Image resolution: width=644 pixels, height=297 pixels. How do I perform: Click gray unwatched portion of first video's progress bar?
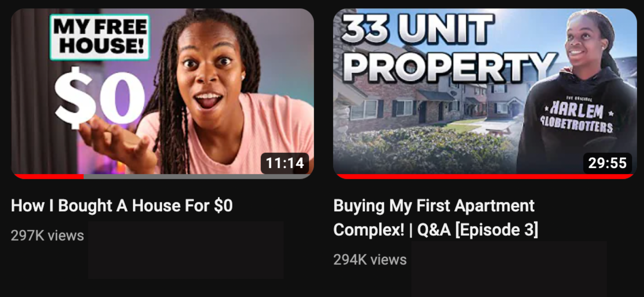[x=198, y=177]
